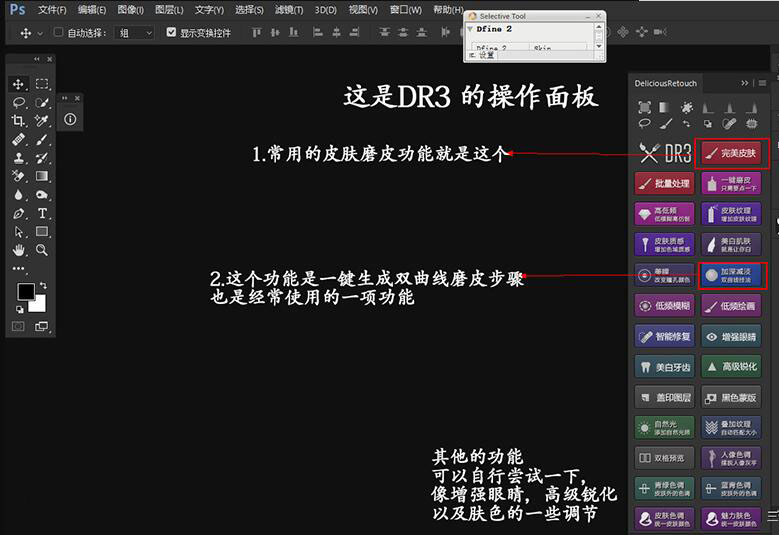Expand DeliciousRetouch panel with double arrows
This screenshot has height=535, width=779.
click(744, 83)
